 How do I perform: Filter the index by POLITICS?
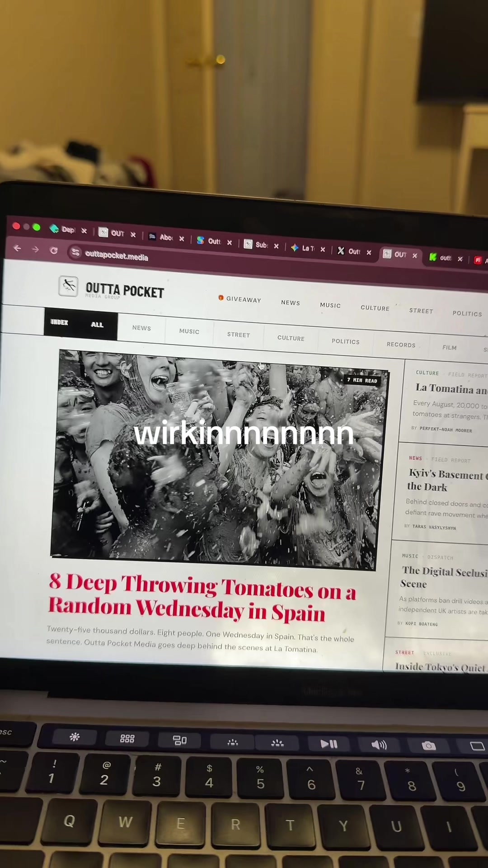pyautogui.click(x=346, y=341)
